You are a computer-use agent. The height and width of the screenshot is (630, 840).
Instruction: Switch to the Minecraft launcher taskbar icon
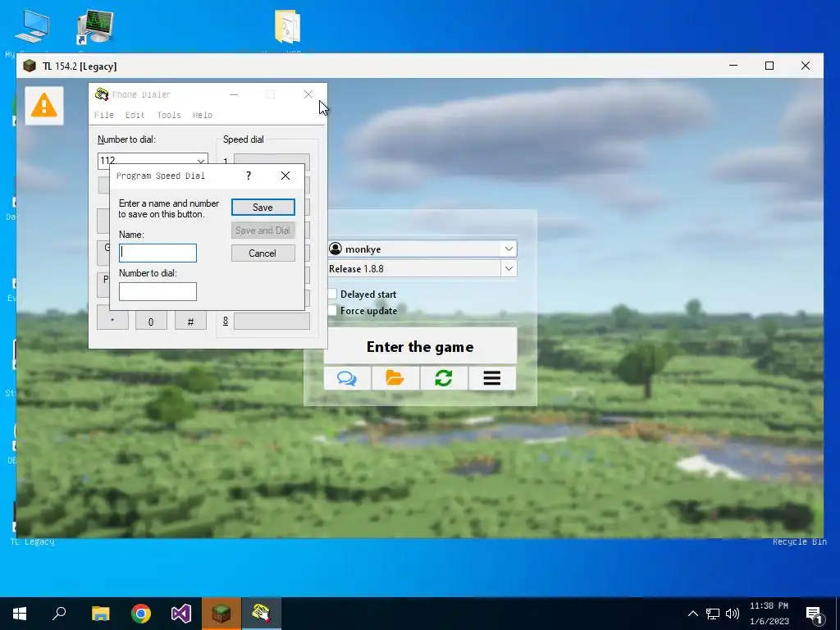click(221, 614)
